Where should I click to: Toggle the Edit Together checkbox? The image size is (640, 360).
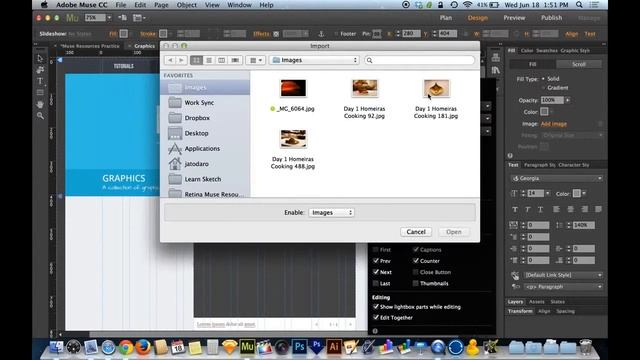click(x=376, y=317)
